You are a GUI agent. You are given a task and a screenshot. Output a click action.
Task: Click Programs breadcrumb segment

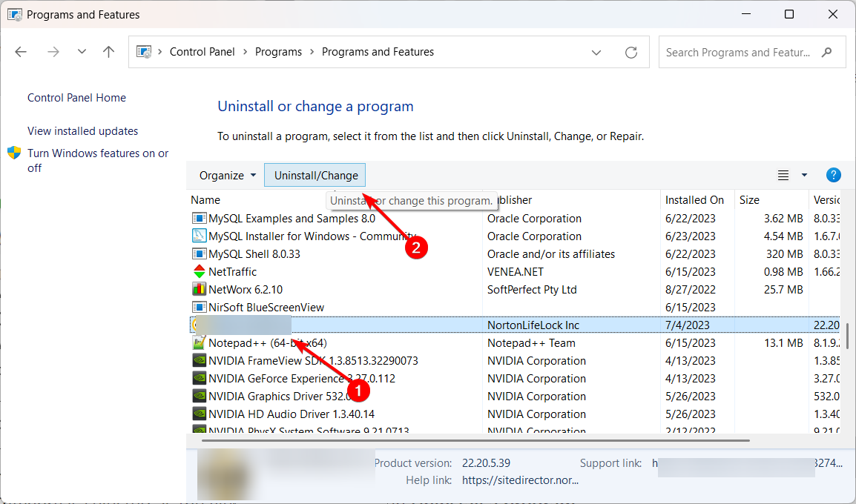(278, 52)
